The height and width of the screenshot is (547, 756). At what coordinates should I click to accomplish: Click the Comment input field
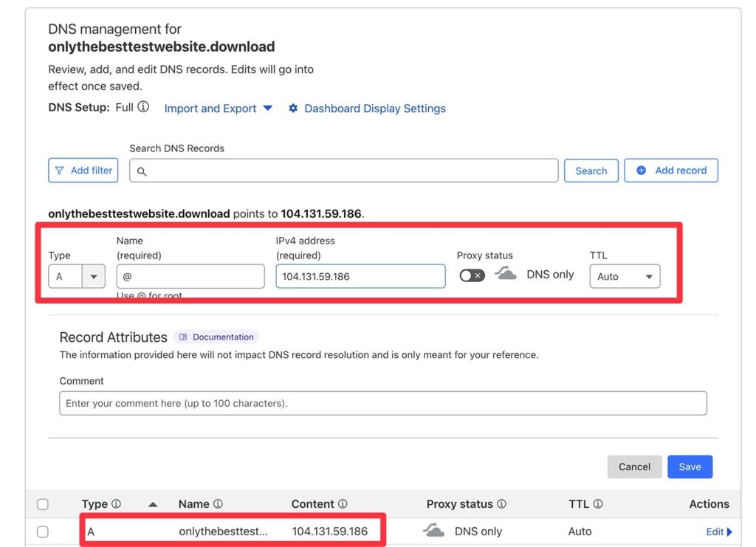pos(383,403)
